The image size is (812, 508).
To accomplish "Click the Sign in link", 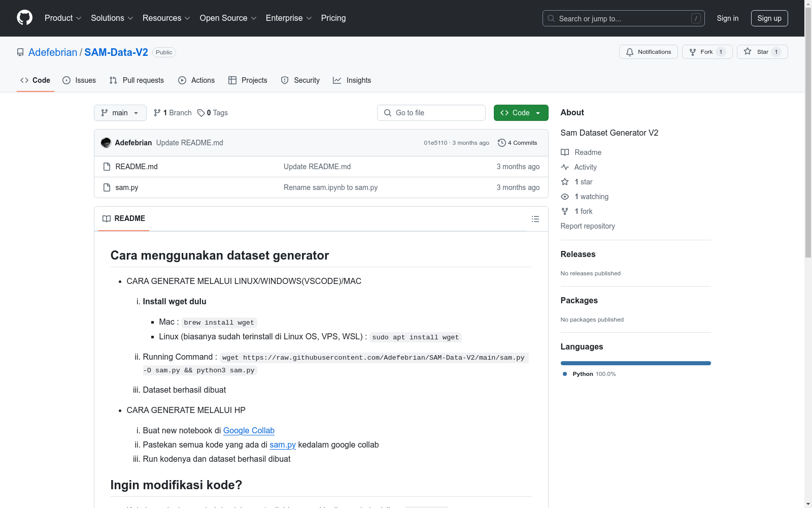I will click(x=728, y=18).
